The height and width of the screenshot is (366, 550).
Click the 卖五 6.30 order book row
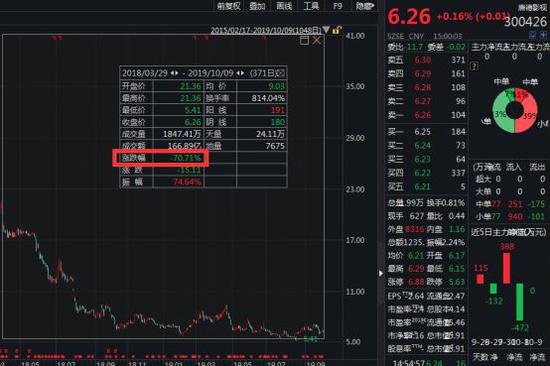pos(426,60)
